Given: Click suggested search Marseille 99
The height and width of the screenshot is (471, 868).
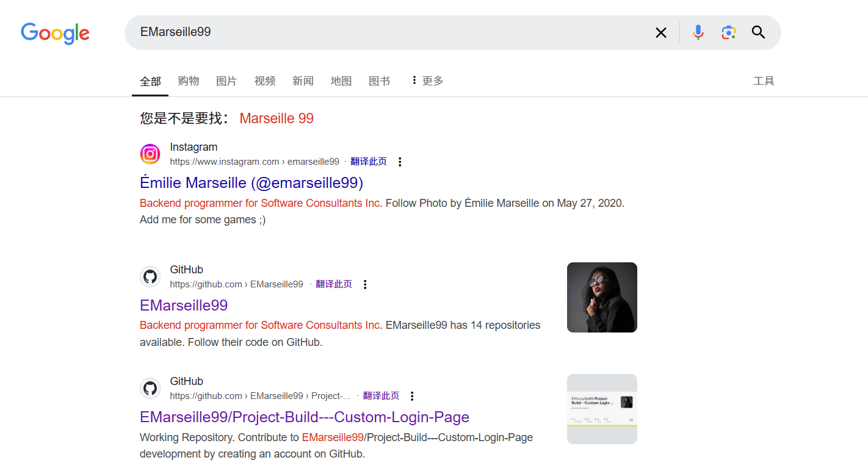Looking at the screenshot, I should point(277,118).
